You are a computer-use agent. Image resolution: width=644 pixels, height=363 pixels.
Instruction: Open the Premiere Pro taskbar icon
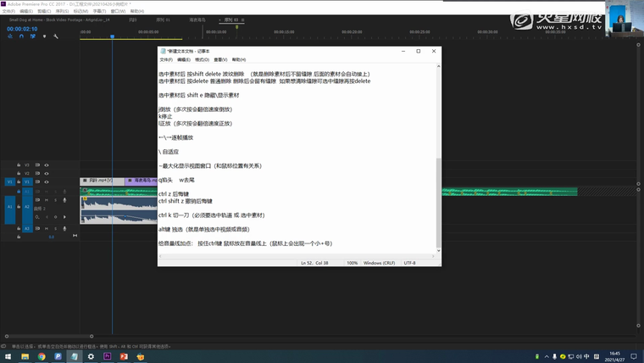[x=108, y=356]
